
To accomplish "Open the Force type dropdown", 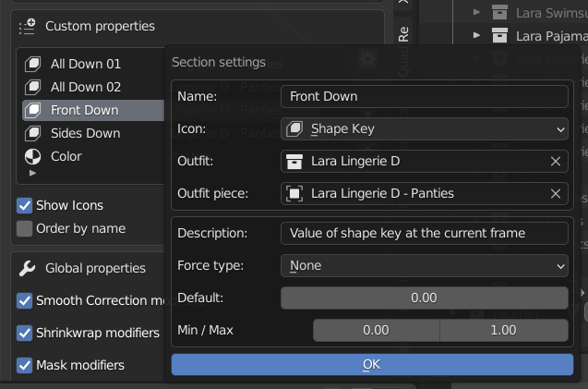I will 424,265.
